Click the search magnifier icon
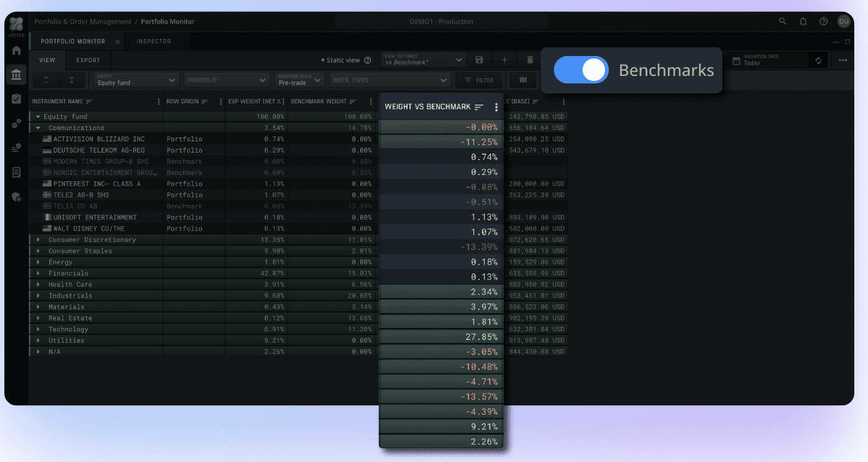This screenshot has width=868, height=462. coord(783,21)
